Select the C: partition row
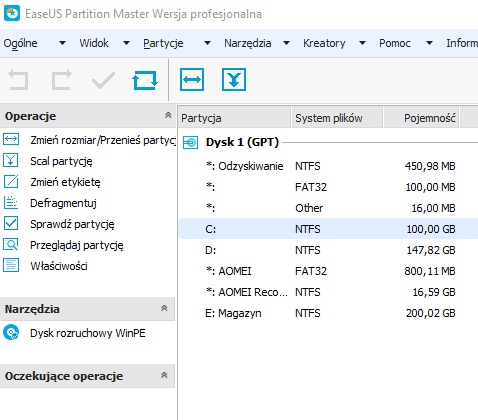Image resolution: width=478 pixels, height=420 pixels. (x=328, y=229)
